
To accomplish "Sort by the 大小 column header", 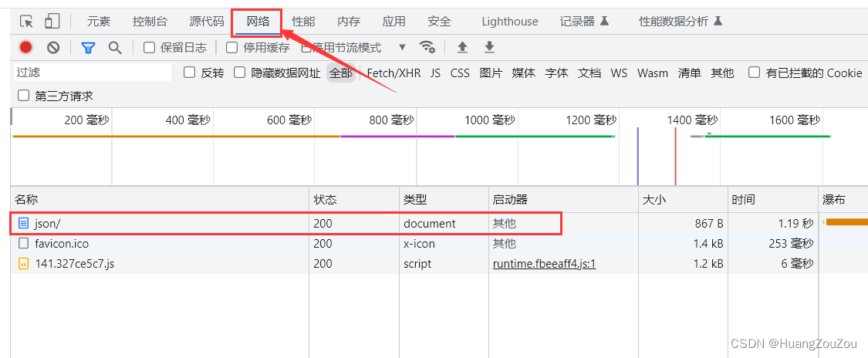I will (x=683, y=200).
